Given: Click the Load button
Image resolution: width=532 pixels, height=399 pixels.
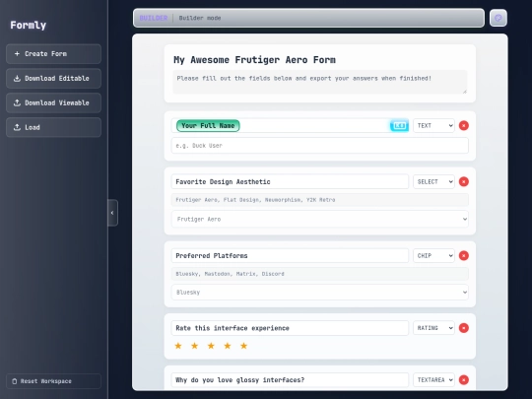Looking at the screenshot, I should tap(53, 127).
